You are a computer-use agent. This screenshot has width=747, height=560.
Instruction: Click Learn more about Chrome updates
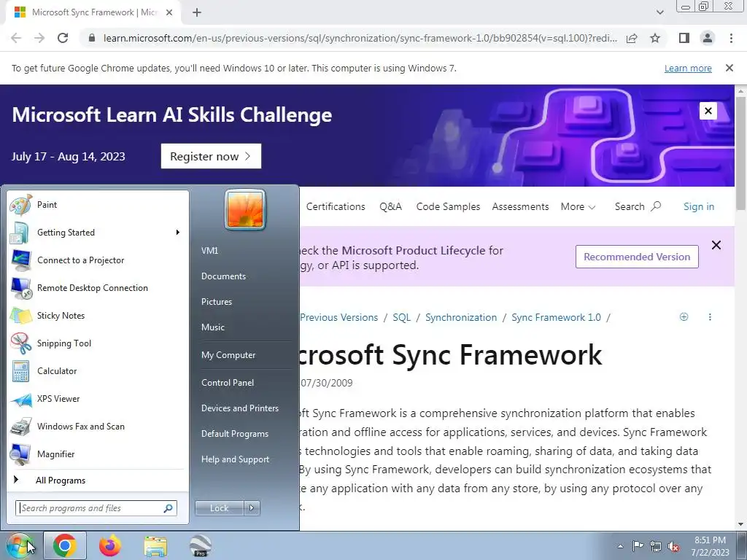[x=688, y=68]
